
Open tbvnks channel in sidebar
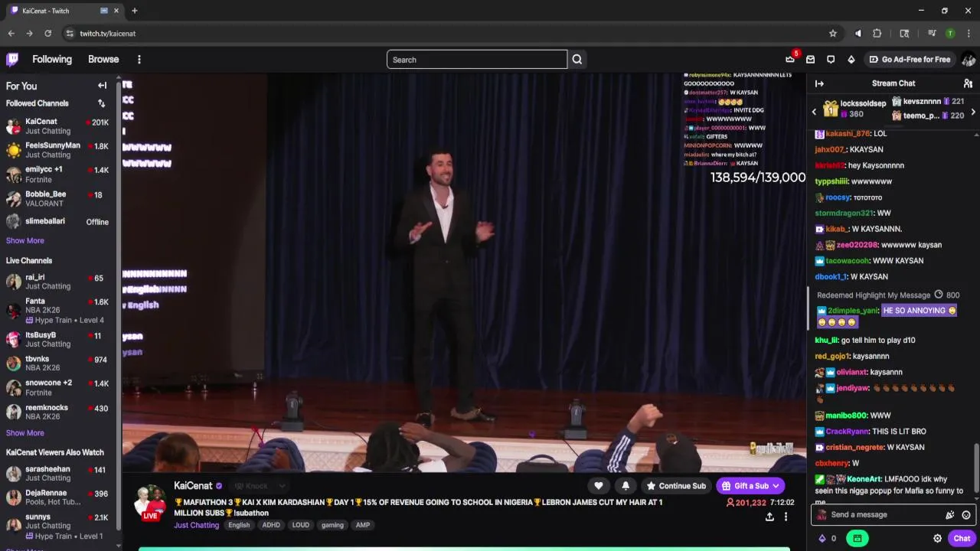[57, 363]
